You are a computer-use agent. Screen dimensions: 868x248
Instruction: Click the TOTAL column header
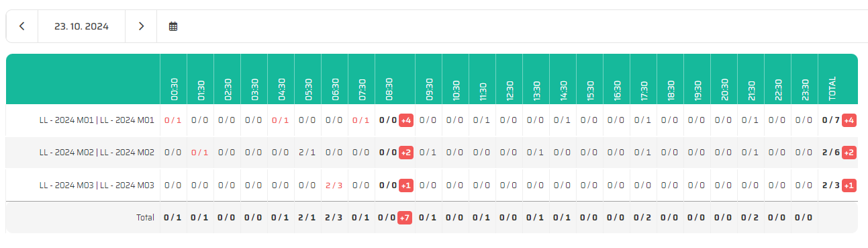click(832, 88)
